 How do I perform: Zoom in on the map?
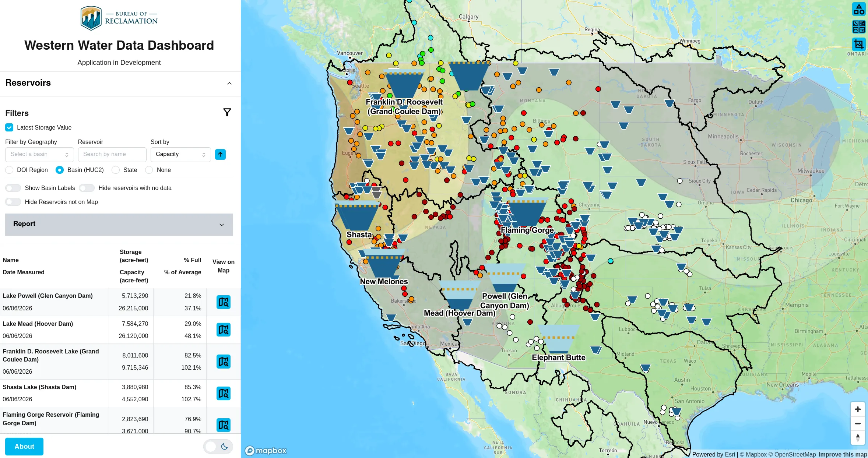pos(858,409)
